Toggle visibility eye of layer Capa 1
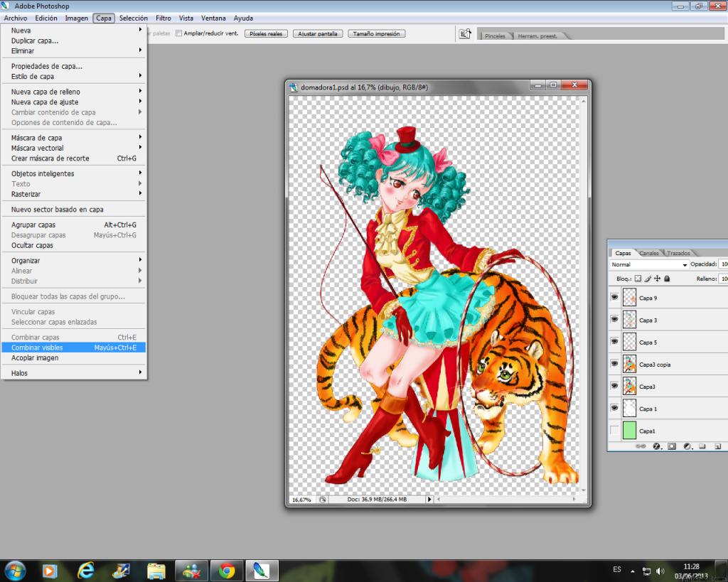 tap(614, 408)
